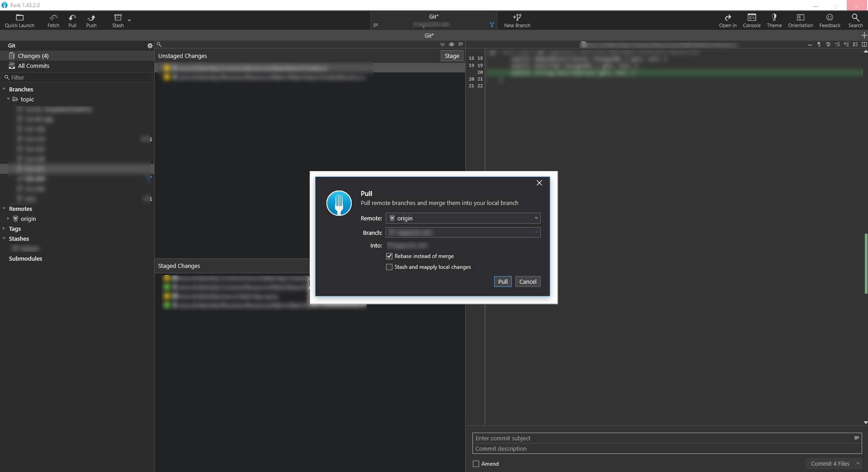The image size is (868, 472).
Task: Click the branch Filter search box
Action: [77, 77]
